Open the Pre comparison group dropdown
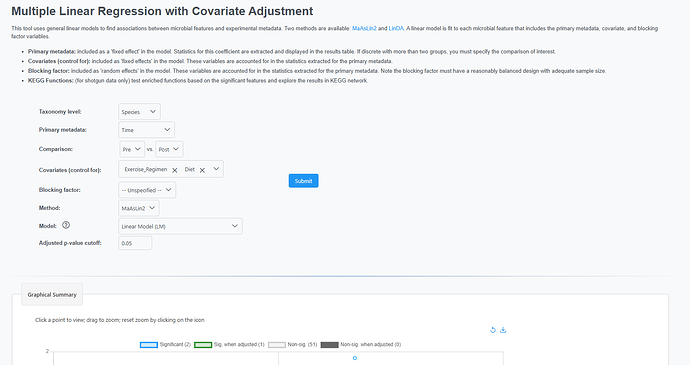 [x=132, y=149]
